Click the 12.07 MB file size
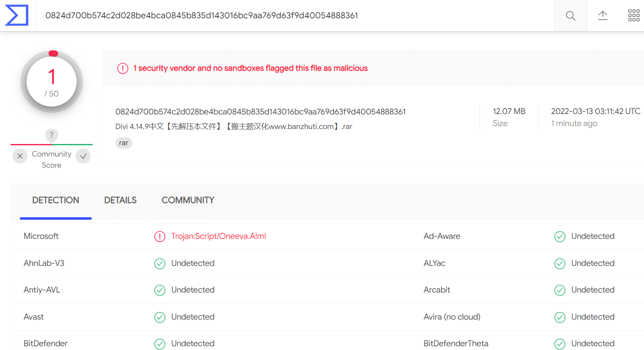644x350 pixels. point(509,111)
